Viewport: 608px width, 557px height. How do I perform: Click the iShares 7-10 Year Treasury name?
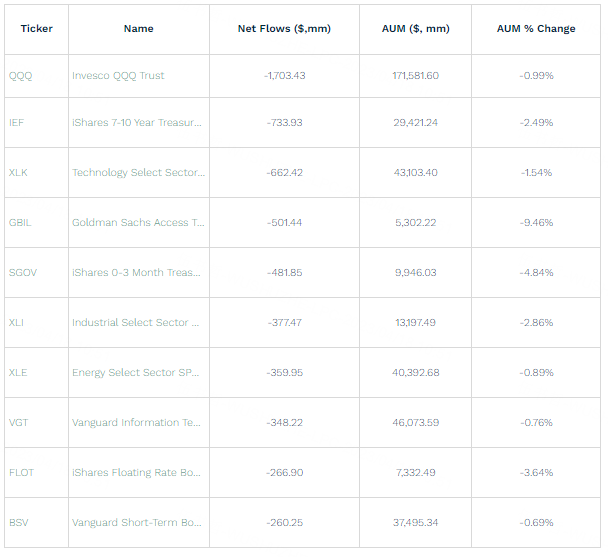click(x=137, y=123)
